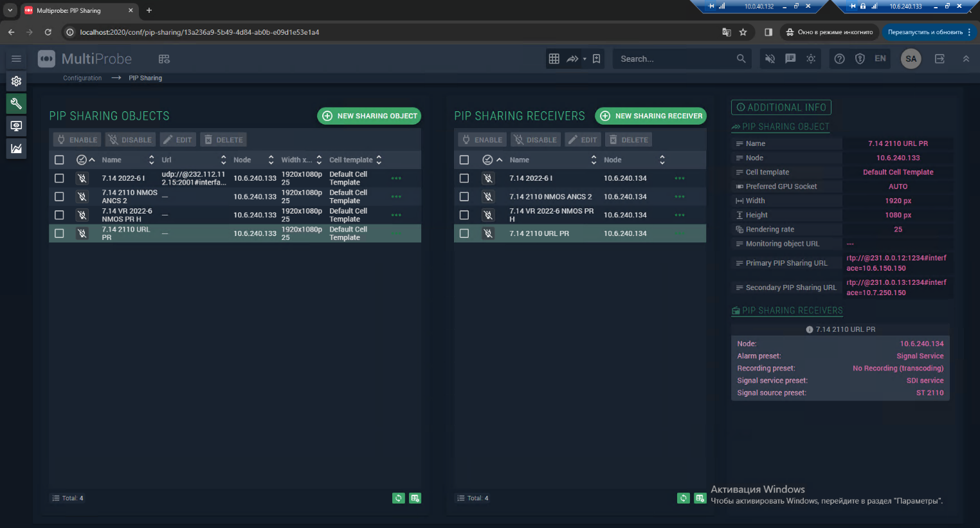980x528 pixels.
Task: Click New Sharing Receiver button
Action: (x=651, y=116)
